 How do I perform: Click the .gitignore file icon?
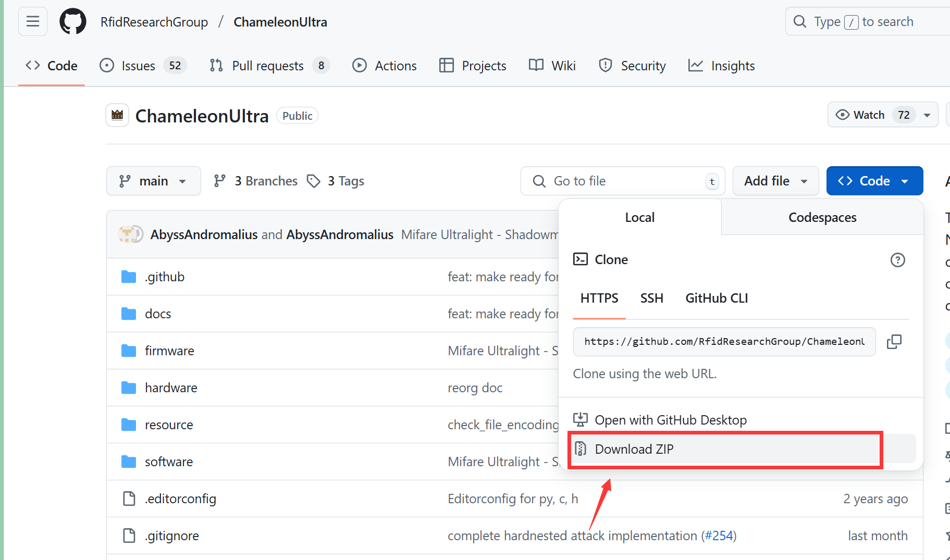[129, 536]
